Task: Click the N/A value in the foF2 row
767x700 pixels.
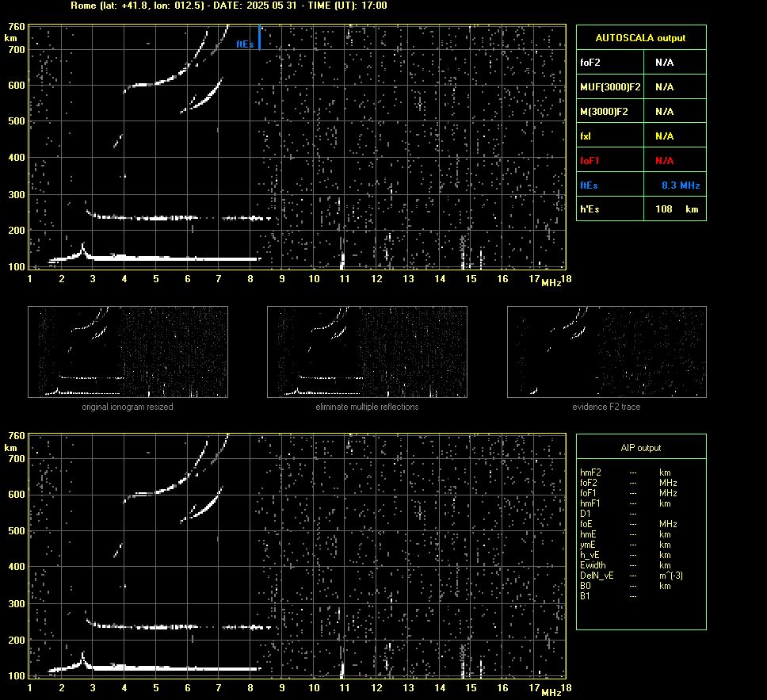Action: (664, 63)
